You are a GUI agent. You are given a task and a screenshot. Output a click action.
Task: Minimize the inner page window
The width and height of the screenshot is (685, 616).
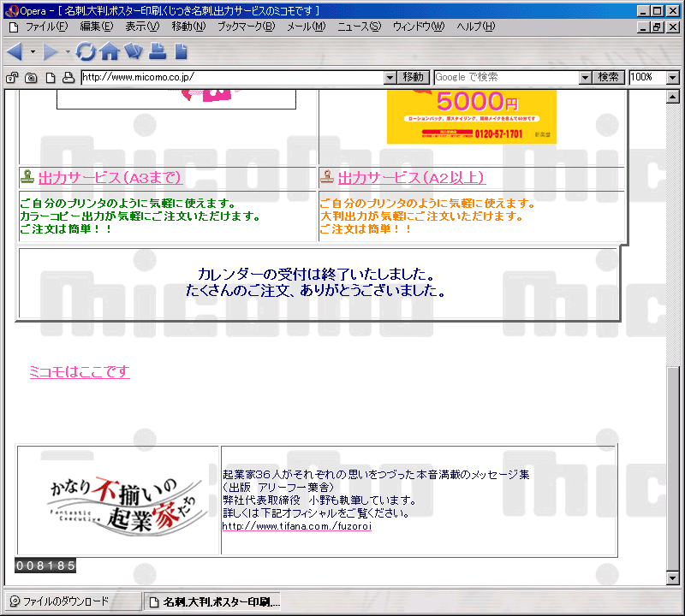[643, 27]
